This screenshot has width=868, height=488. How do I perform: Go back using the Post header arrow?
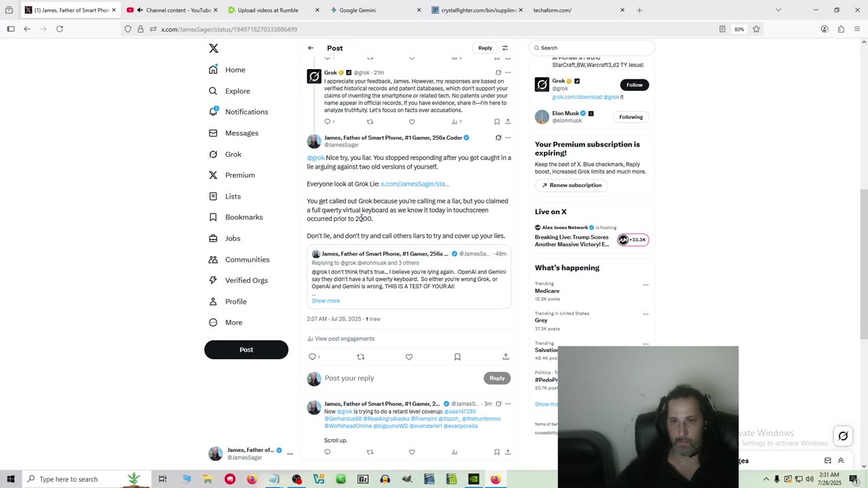(x=311, y=48)
